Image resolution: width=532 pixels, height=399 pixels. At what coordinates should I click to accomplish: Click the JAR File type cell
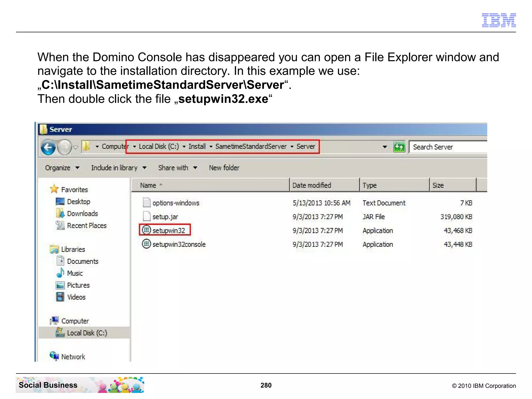click(374, 217)
